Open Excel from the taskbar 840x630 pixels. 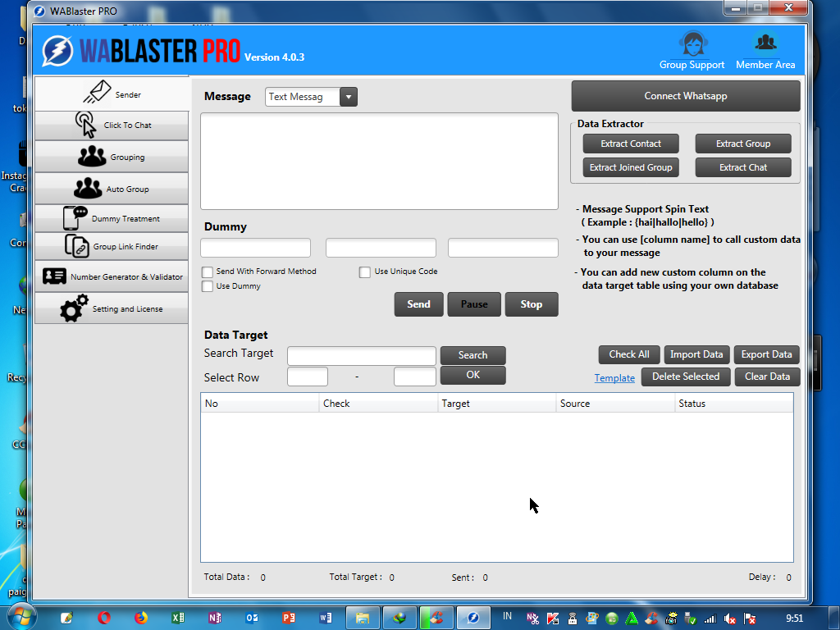click(x=178, y=618)
